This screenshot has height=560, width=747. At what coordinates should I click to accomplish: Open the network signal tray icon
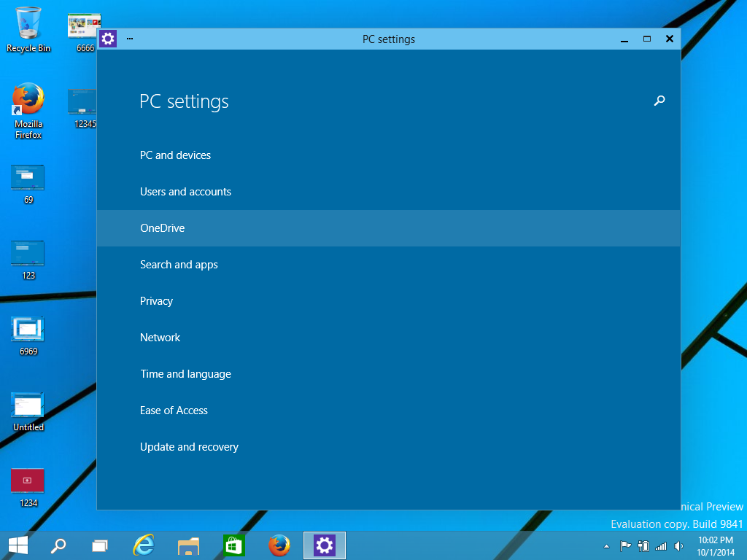click(x=661, y=546)
